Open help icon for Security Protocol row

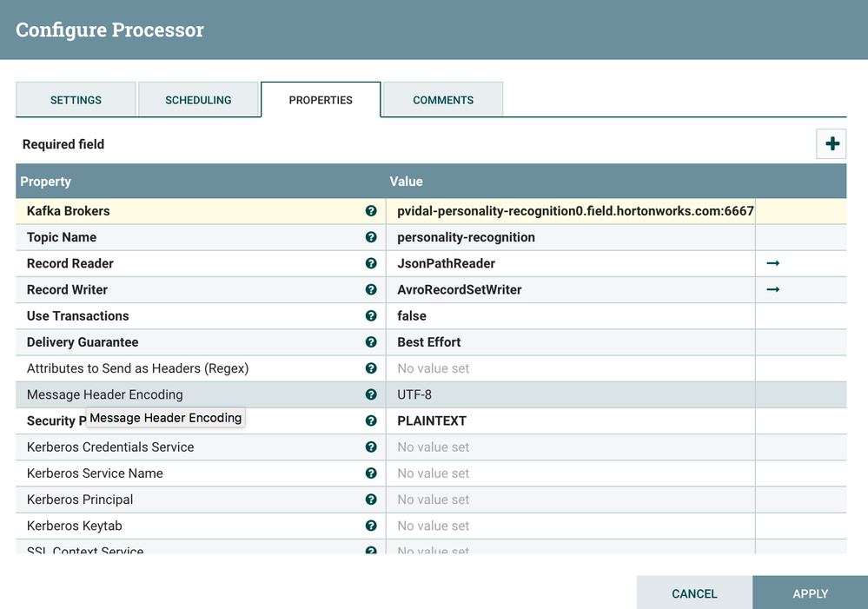(x=371, y=420)
